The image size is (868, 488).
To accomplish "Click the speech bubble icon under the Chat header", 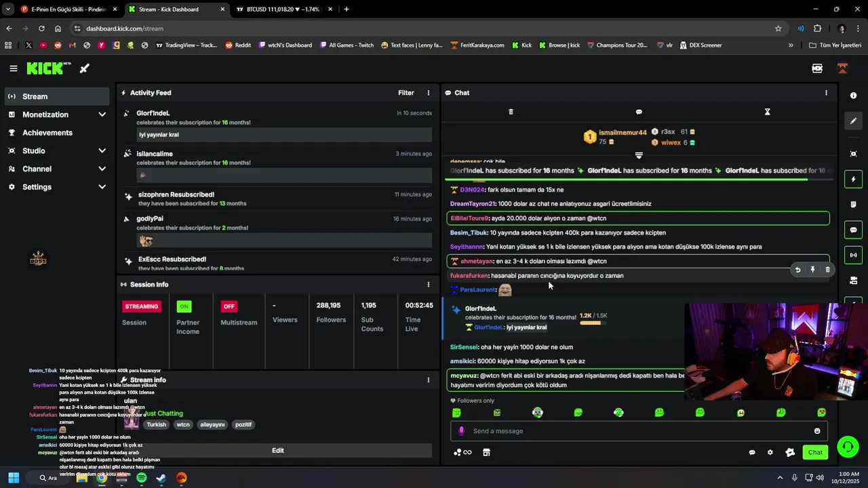I will click(639, 112).
